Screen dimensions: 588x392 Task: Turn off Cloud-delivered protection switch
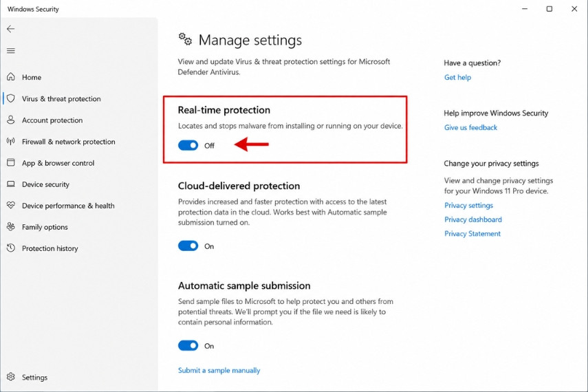point(188,246)
